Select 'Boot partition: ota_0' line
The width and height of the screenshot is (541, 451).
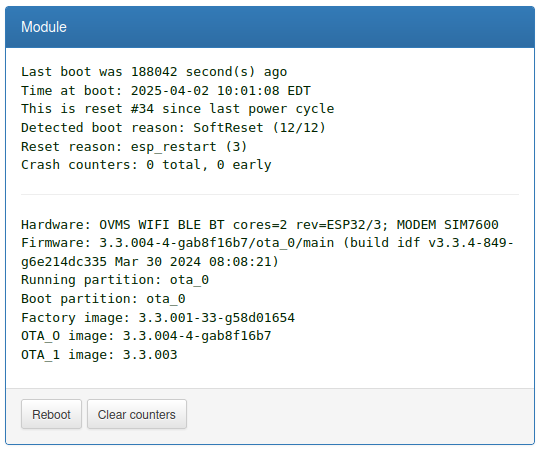(103, 299)
